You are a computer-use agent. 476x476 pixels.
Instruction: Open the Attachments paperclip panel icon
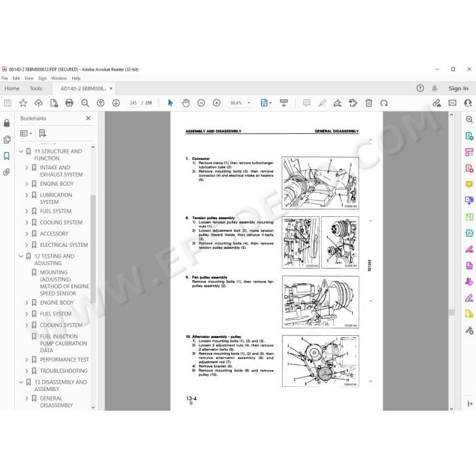[7, 172]
